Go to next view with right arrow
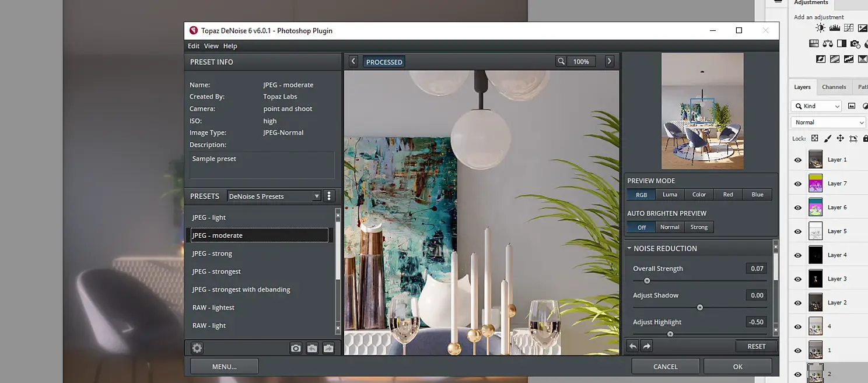Viewport: 868px width, 383px height. (609, 61)
